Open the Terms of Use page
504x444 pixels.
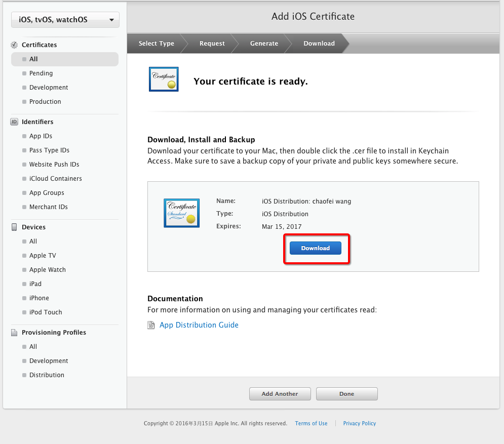coord(311,423)
